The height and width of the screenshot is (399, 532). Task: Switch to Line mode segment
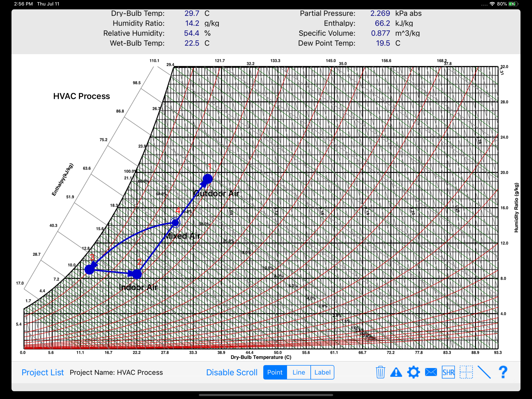(299, 372)
